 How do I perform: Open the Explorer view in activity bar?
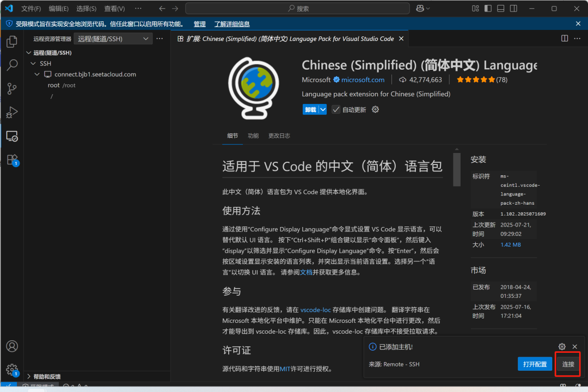(x=12, y=41)
